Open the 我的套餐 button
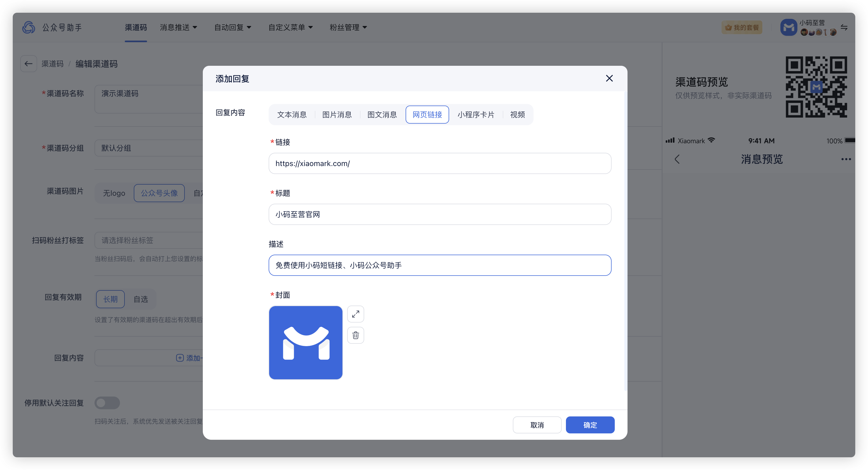Screen dimensions: 868x470 (x=742, y=27)
